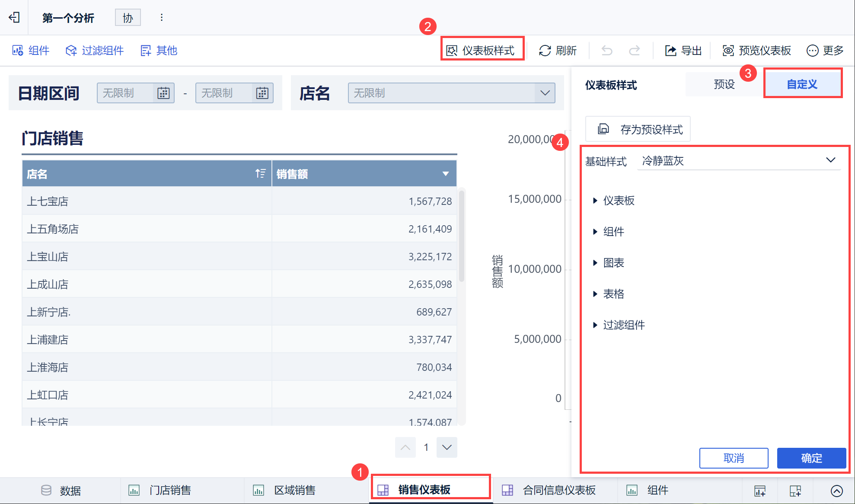Switch to the 预设 style mode
Image resolution: width=855 pixels, height=504 pixels.
(x=724, y=84)
